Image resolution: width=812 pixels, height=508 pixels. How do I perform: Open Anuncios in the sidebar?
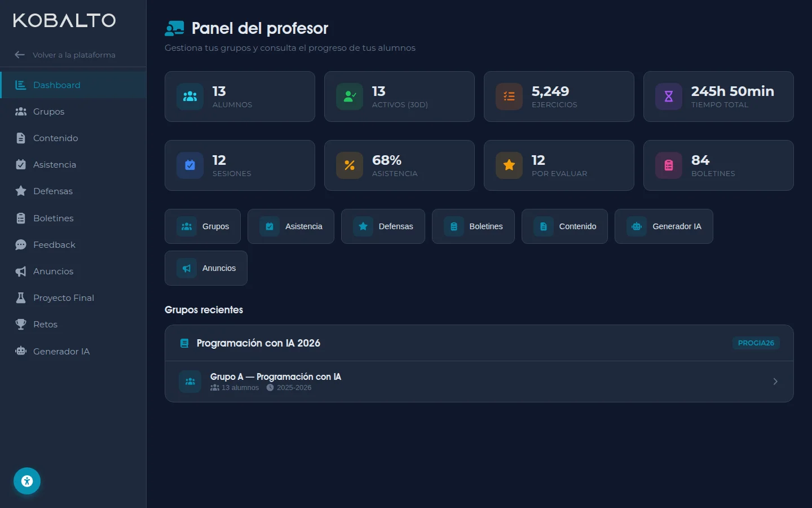point(73,271)
